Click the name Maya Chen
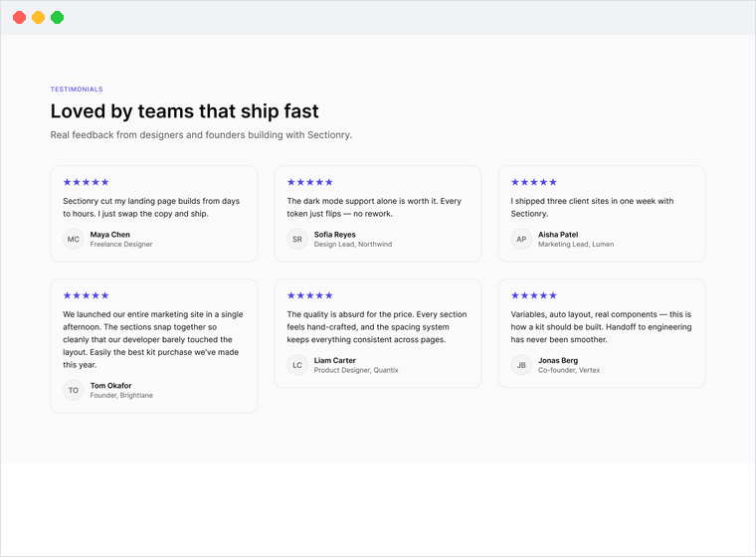The width and height of the screenshot is (756, 557). tap(110, 235)
